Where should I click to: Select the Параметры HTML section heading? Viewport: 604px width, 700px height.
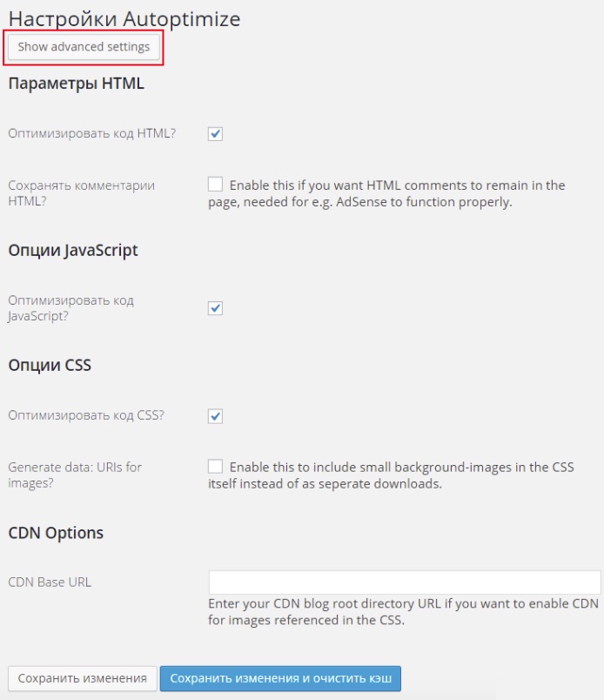76,84
